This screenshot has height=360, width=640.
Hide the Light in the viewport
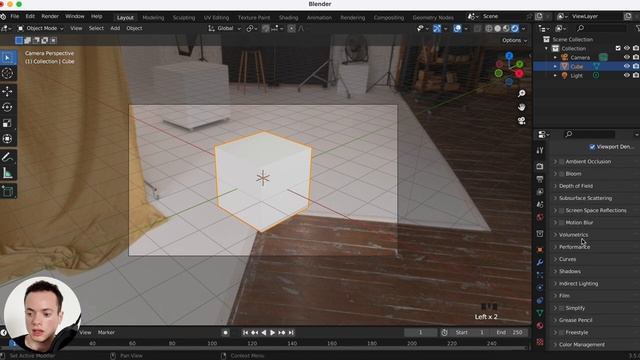tap(627, 76)
